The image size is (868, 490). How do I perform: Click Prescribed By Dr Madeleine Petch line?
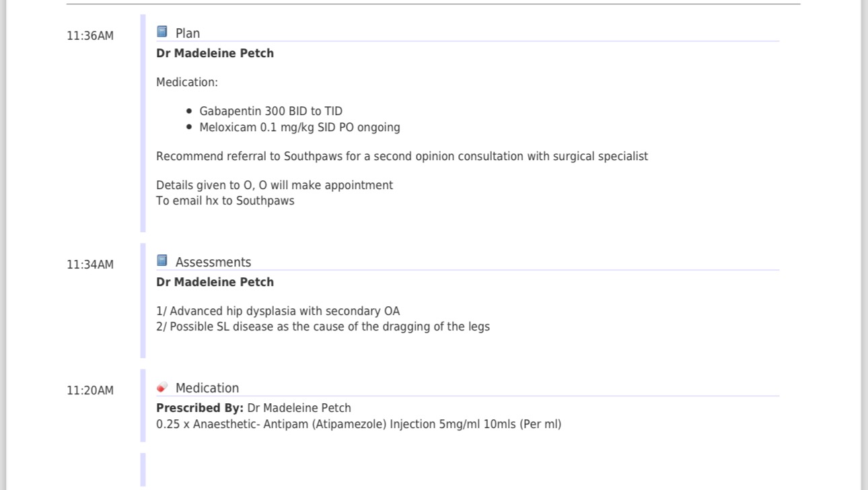pyautogui.click(x=254, y=408)
